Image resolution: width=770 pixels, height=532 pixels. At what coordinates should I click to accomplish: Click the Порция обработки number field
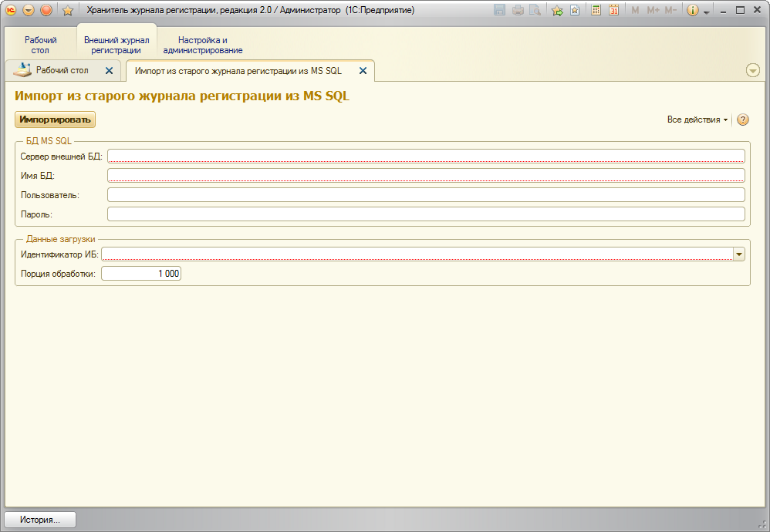tap(141, 274)
